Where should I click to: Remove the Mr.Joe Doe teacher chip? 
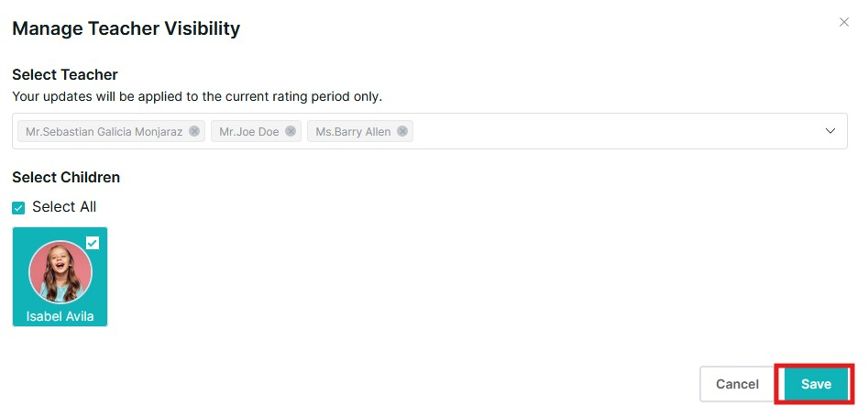point(291,131)
